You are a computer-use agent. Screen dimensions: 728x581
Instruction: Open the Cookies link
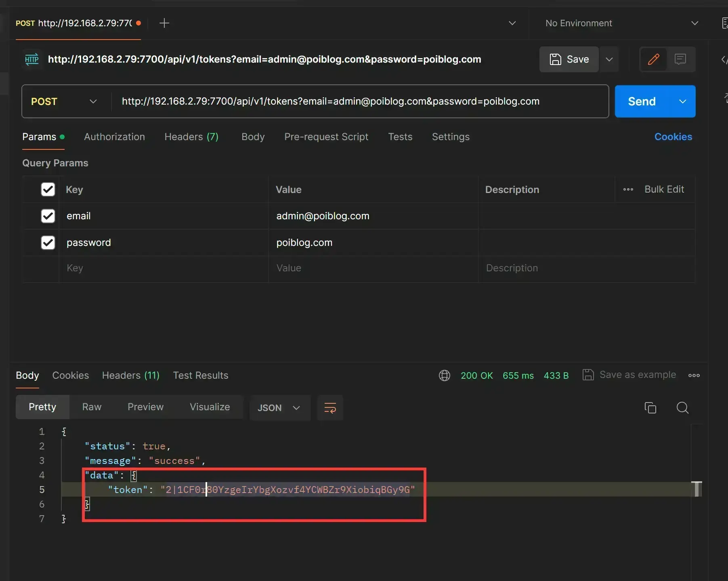tap(673, 137)
